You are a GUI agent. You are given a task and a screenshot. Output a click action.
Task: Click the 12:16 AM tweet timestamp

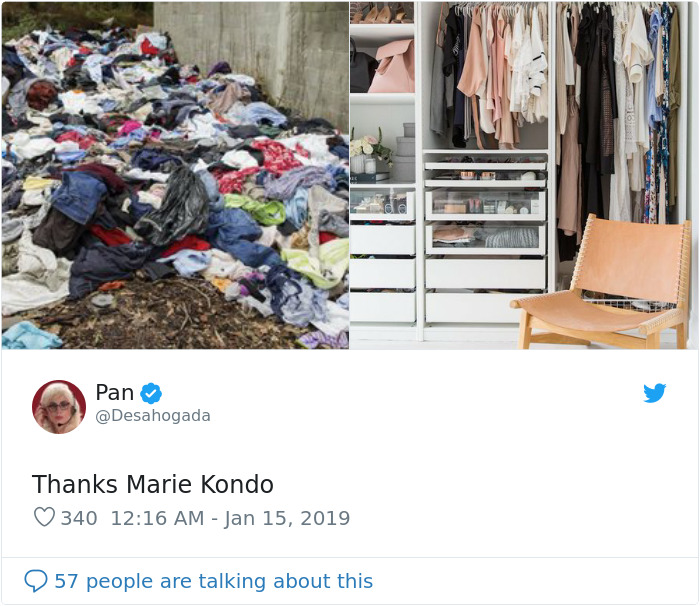[x=157, y=518]
